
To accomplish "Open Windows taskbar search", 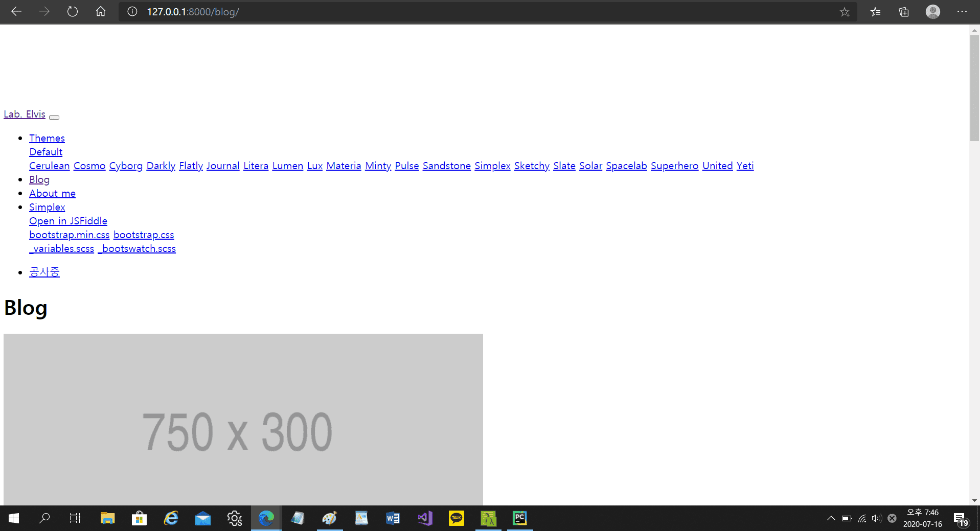I will (45, 518).
